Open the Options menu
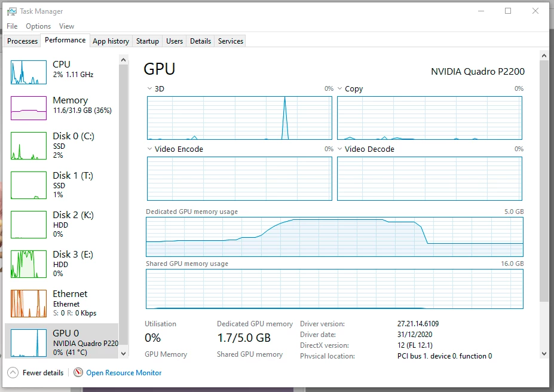 point(38,26)
